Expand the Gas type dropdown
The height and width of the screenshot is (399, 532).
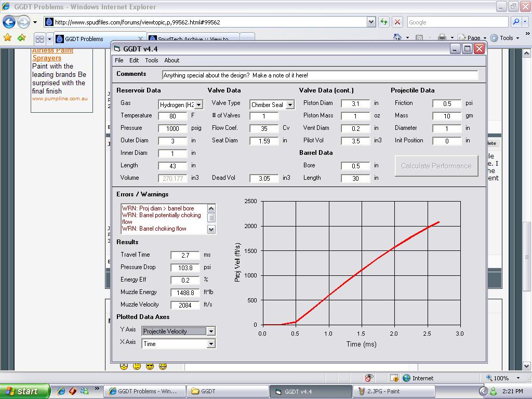click(x=199, y=105)
